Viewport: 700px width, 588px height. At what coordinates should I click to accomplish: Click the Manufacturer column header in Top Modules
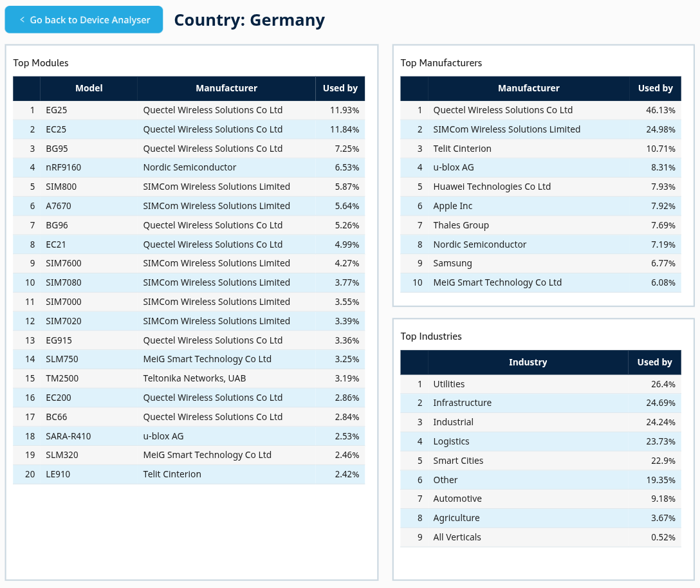[226, 88]
